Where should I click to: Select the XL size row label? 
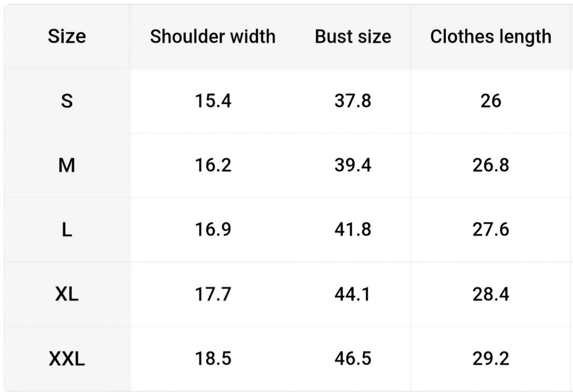tap(67, 294)
